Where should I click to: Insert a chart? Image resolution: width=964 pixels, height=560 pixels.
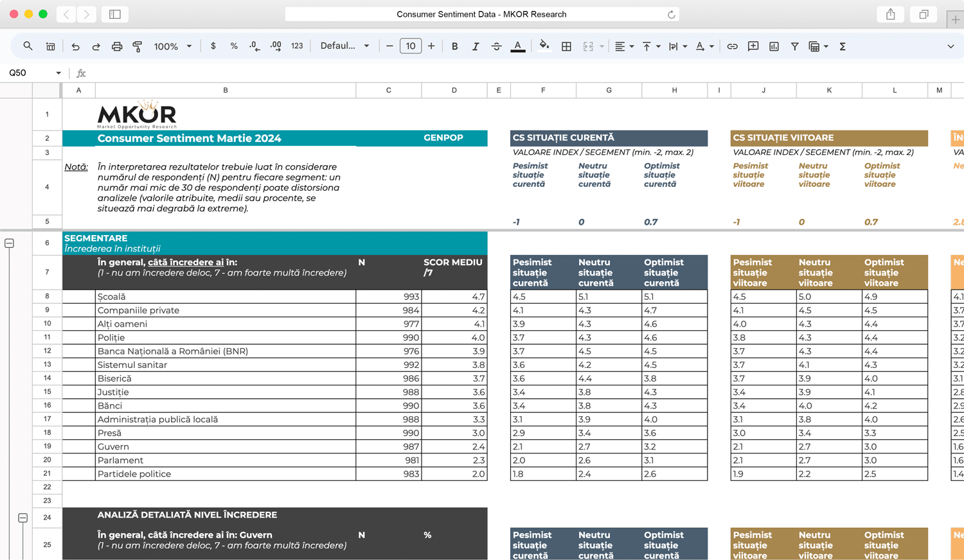(x=774, y=46)
